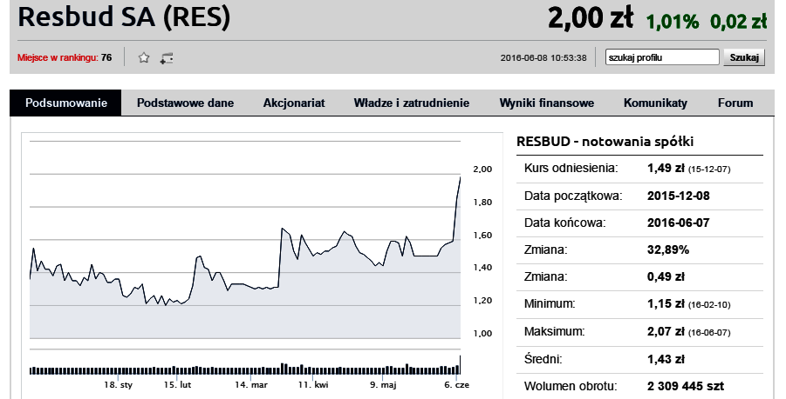The height and width of the screenshot is (399, 786).
Task: Select Data początkowa value 2015-12-08
Action: coord(678,195)
